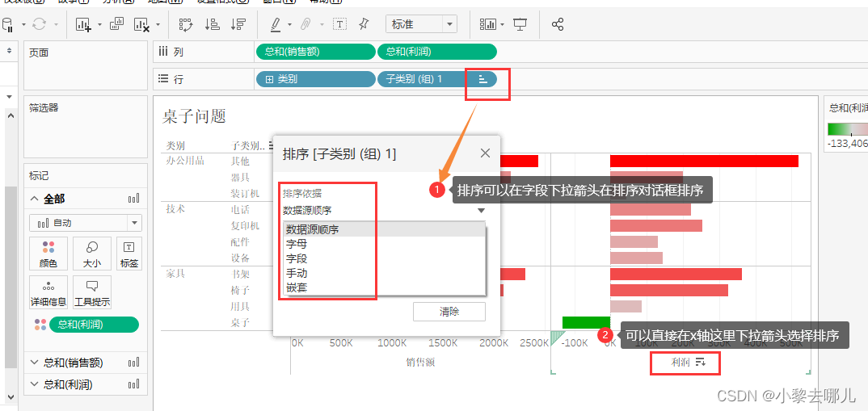Click bar chart icon beside 总和(销售额) section
The width and height of the screenshot is (868, 411).
click(133, 363)
